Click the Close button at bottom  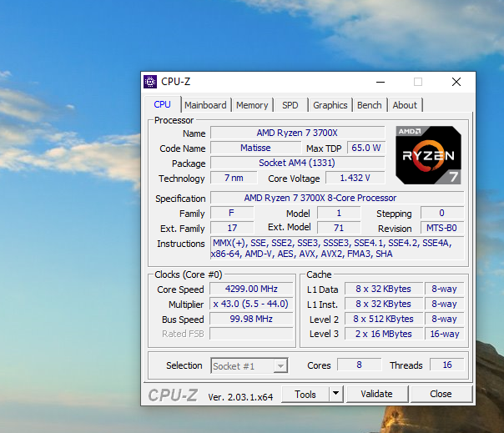(441, 394)
